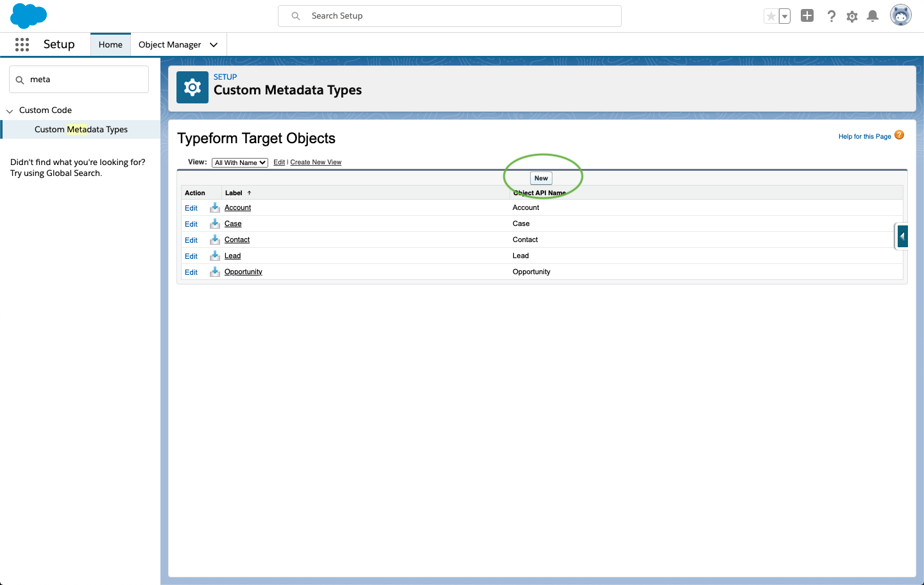The width and height of the screenshot is (924, 585).
Task: Open the All With Name view dropdown
Action: 240,162
